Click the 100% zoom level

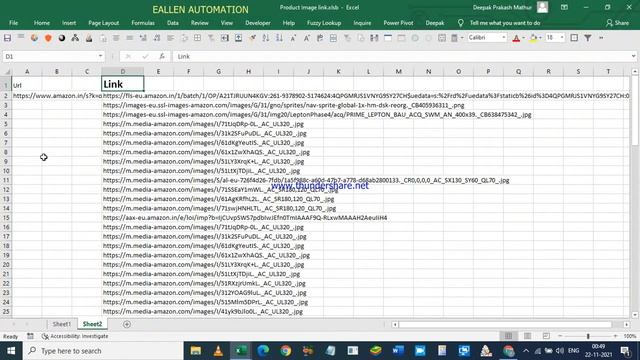click(x=630, y=336)
